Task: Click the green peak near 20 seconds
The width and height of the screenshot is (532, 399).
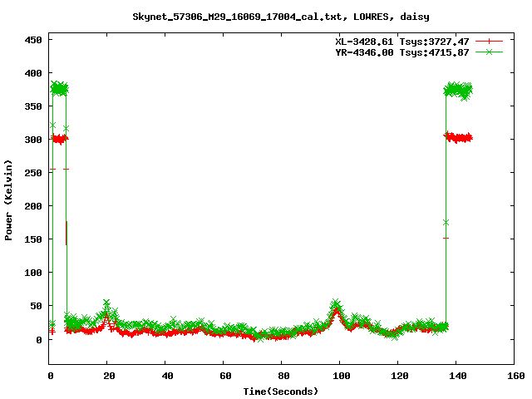Action: 106,303
